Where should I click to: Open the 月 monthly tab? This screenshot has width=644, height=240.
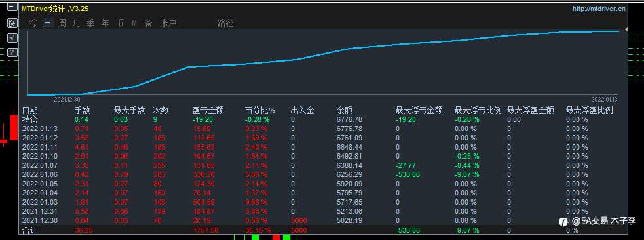tap(76, 24)
